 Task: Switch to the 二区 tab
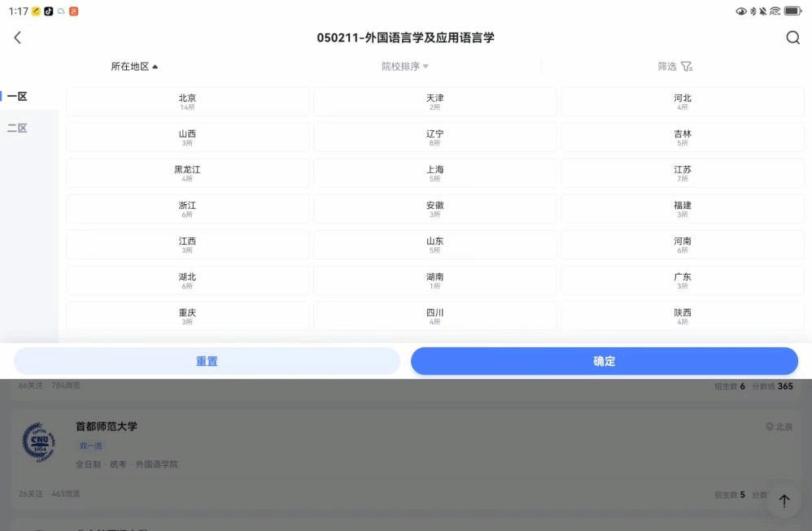[18, 128]
